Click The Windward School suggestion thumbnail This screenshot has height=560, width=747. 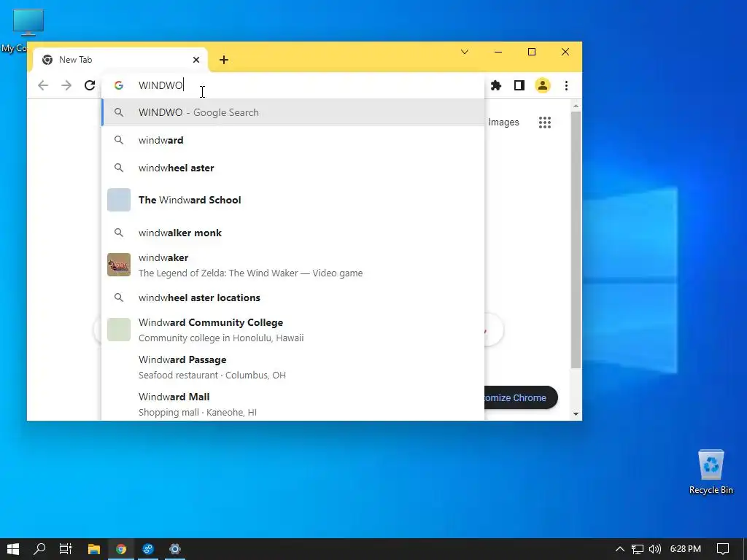tap(119, 200)
